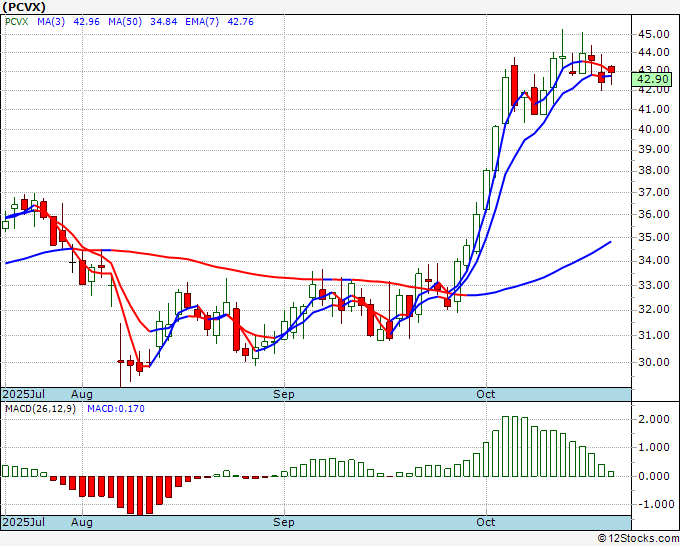Click the Oct marker on the MACD panel axis
This screenshot has height=546, width=680.
pyautogui.click(x=486, y=522)
